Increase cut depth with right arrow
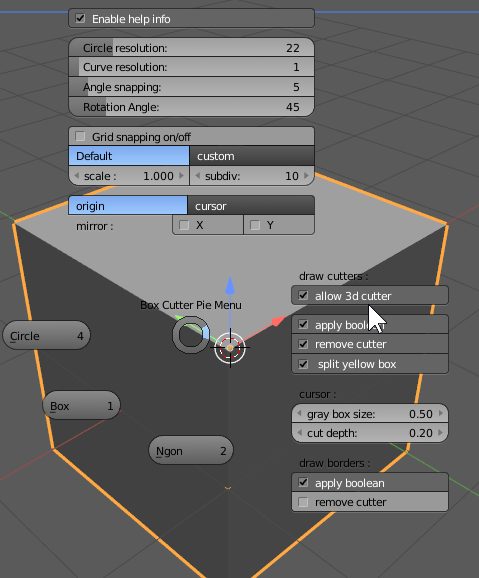 (441, 433)
